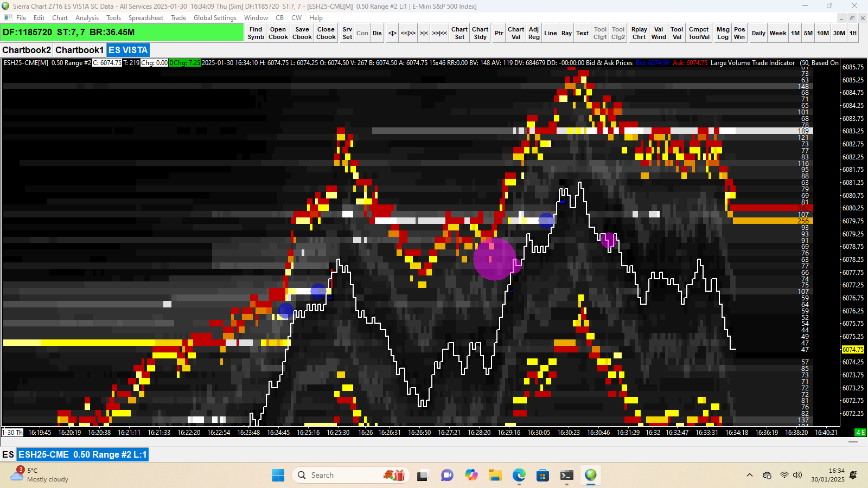868x488 pixels.
Task: Launch Microsoft Teams chat from taskbar
Action: 447,476
